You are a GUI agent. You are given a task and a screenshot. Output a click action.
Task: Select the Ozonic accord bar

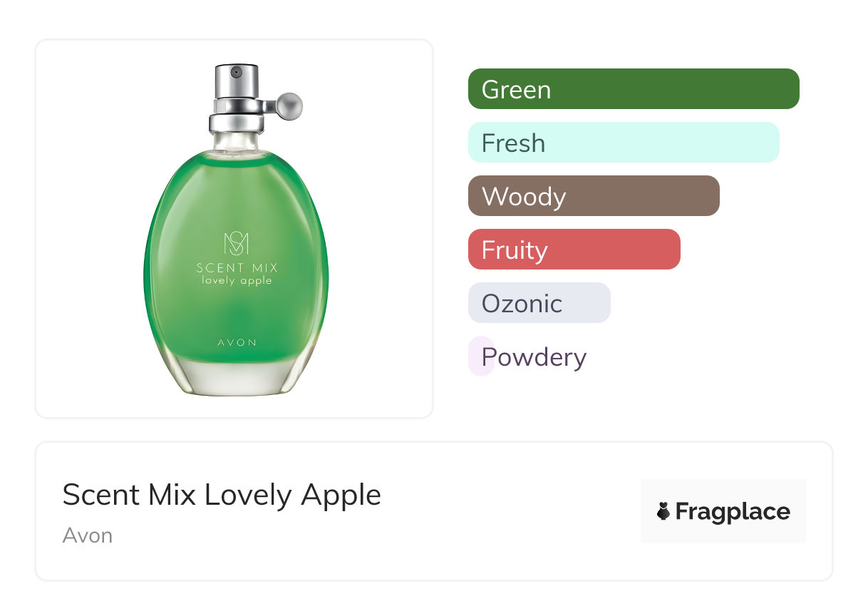pos(539,303)
